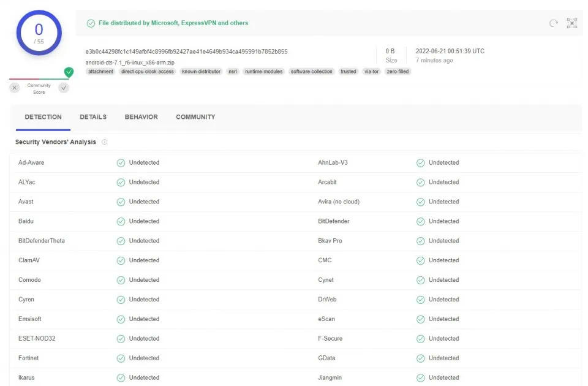
Task: Click the 'software-collection' tag
Action: tap(311, 72)
